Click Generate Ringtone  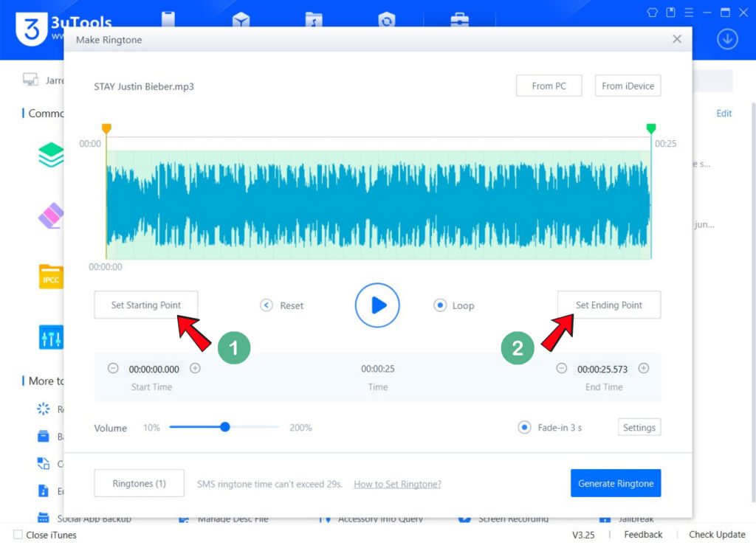(x=616, y=483)
